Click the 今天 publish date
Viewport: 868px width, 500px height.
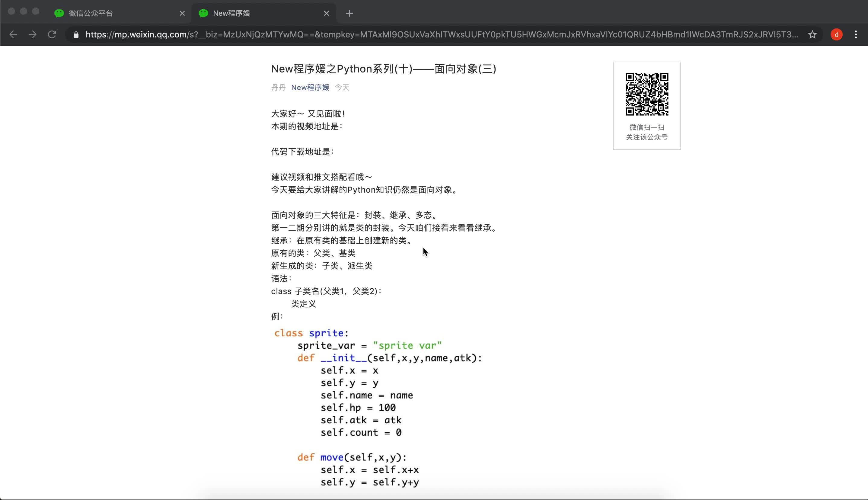[x=342, y=87]
